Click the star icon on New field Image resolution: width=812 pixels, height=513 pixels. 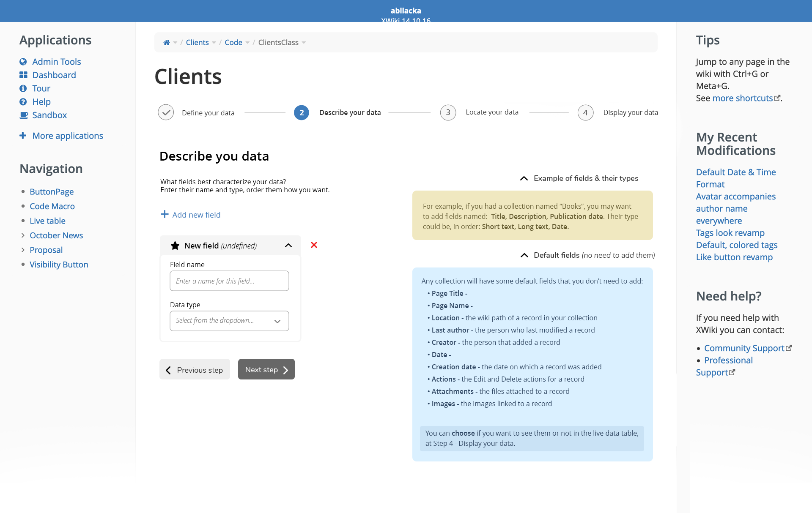pos(175,246)
